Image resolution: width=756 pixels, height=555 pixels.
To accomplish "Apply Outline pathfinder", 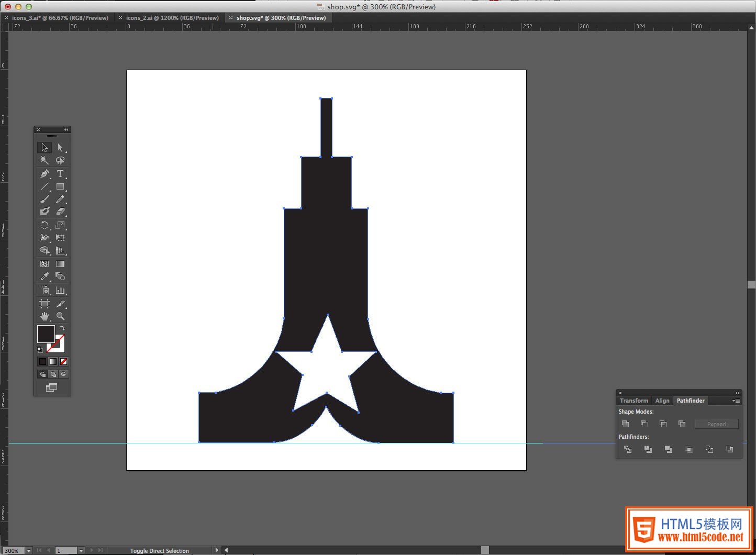I will point(709,449).
